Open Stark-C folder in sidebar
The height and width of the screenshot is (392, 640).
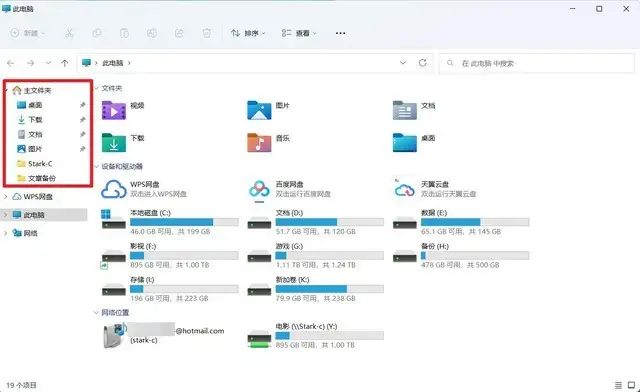[40, 164]
